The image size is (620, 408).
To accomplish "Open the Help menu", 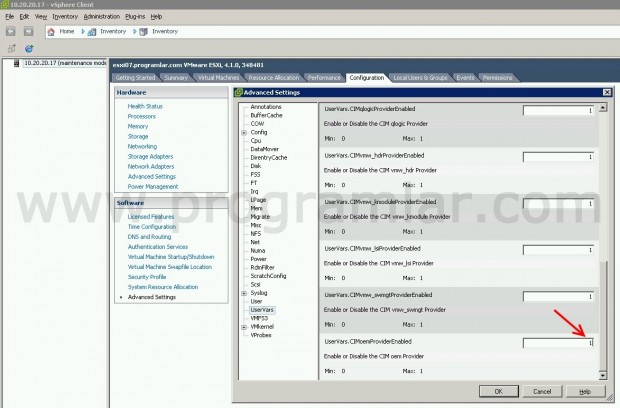I will point(157,17).
